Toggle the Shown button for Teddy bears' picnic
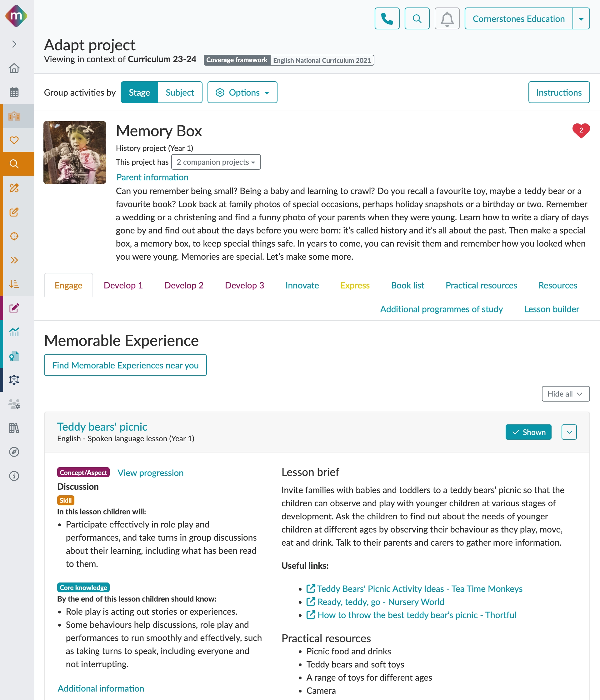 [x=528, y=432]
